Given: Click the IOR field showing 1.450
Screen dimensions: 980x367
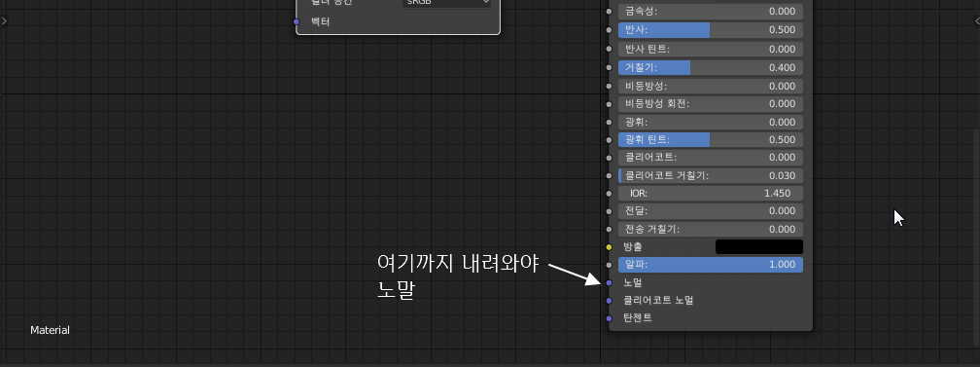Looking at the screenshot, I should click(711, 194).
